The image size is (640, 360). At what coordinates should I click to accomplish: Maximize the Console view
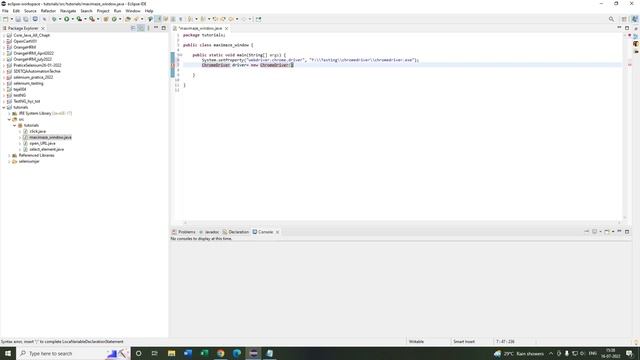click(x=627, y=231)
